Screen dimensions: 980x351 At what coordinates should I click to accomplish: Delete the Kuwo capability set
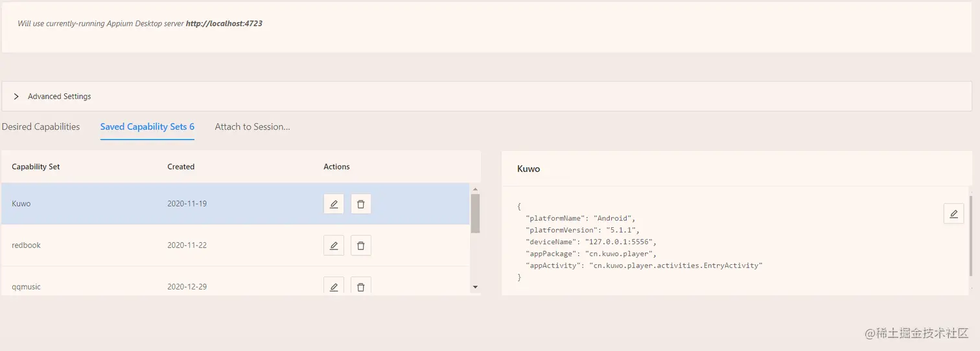point(361,204)
